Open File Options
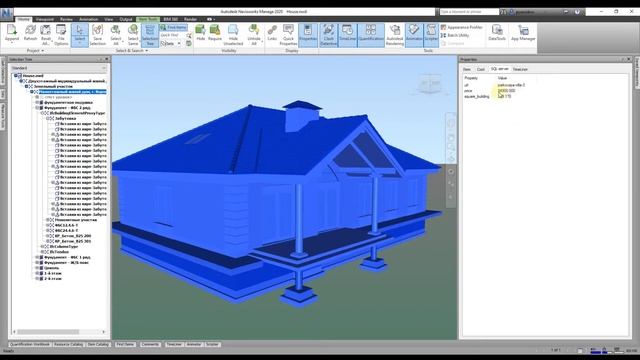Viewport: 640px width, 360px height. (x=61, y=34)
